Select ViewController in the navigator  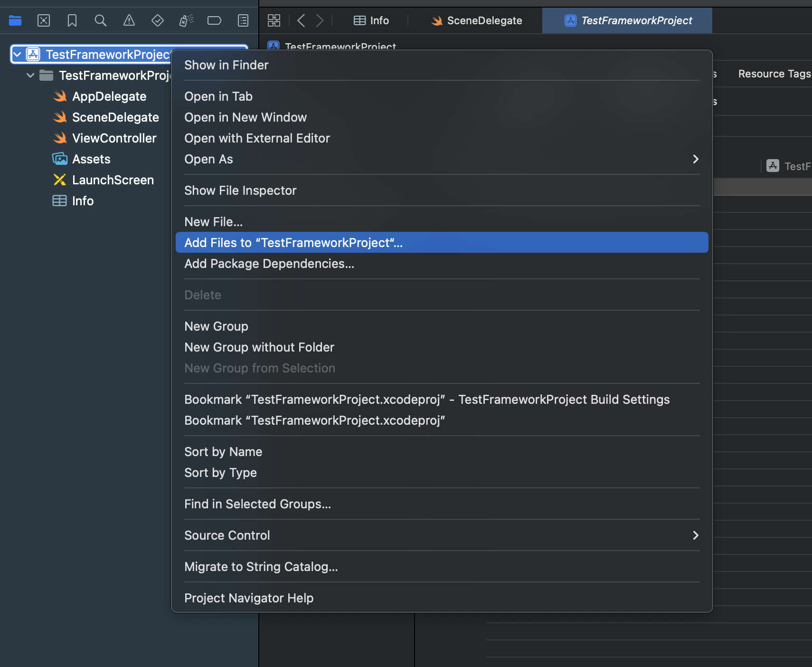(114, 138)
